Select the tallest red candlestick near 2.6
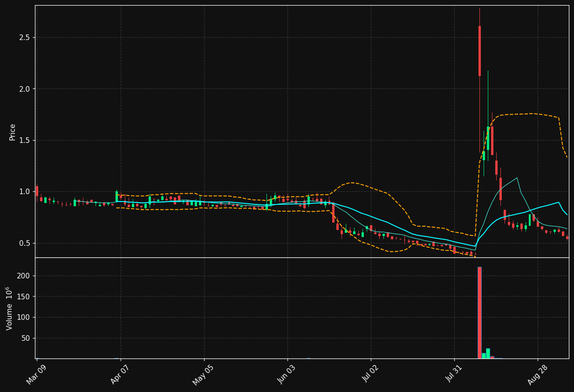574x392 pixels. click(479, 51)
